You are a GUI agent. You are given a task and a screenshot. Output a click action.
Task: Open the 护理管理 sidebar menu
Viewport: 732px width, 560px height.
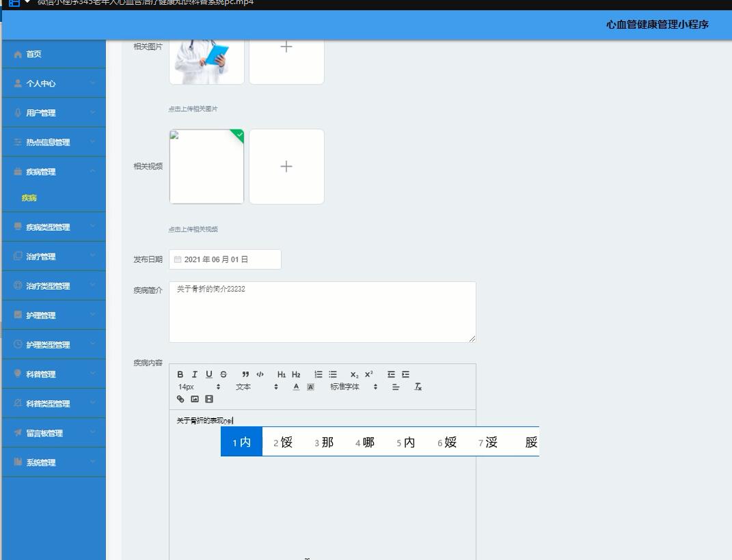54,316
